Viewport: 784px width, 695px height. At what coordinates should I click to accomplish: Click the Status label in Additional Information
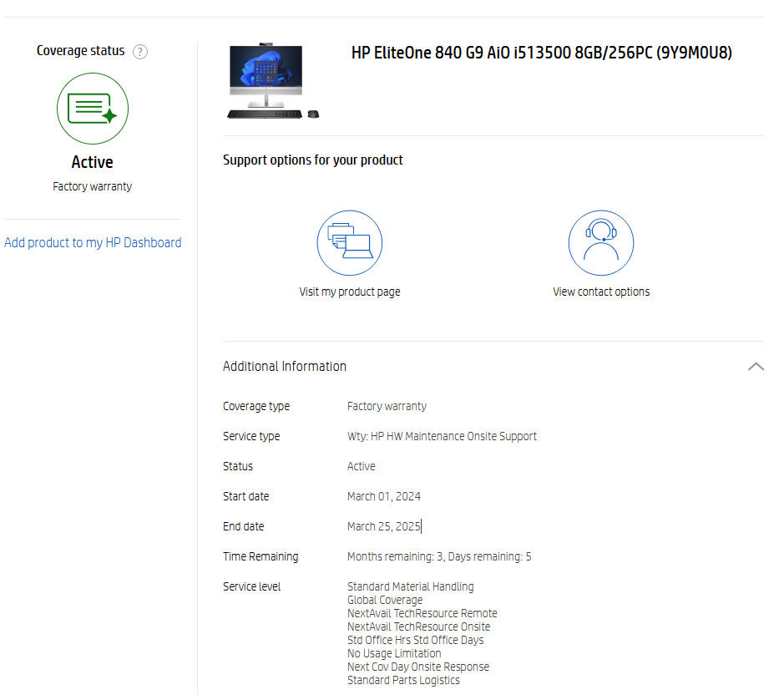[237, 466]
